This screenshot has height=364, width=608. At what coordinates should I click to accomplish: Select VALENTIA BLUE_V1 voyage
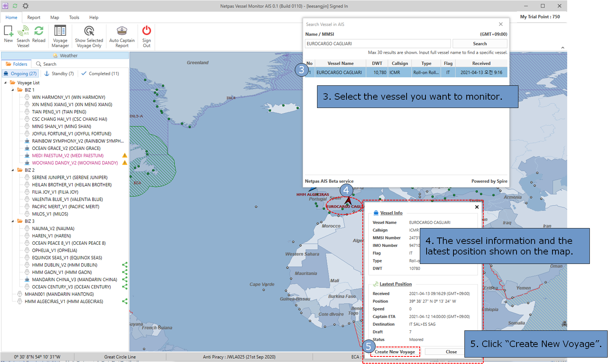click(67, 199)
